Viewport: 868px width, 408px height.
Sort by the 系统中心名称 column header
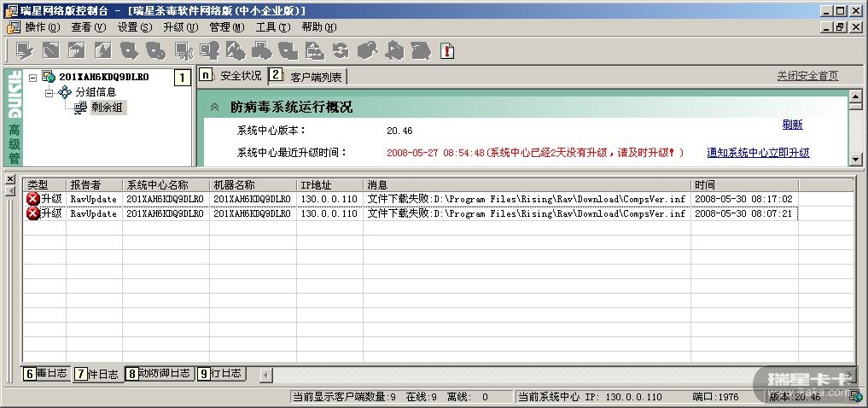coord(166,185)
